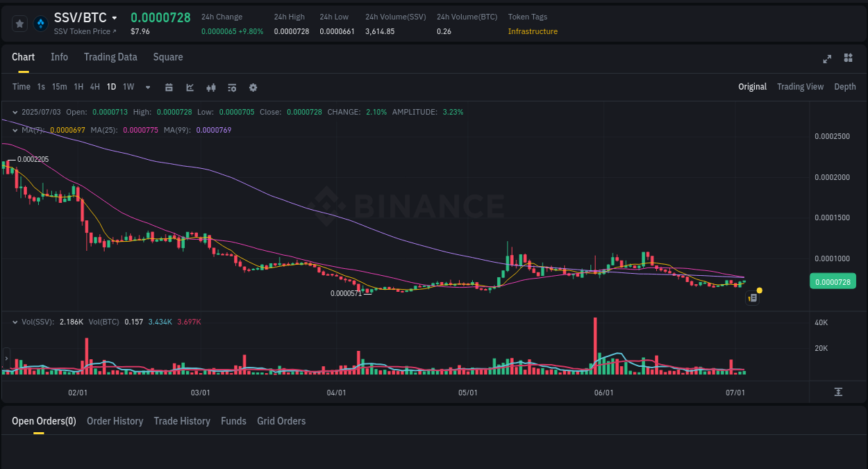Collapse the OHLC info row chevron

15,111
